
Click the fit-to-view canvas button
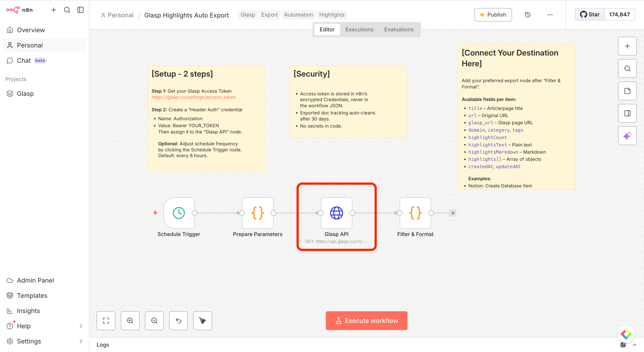pyautogui.click(x=106, y=320)
